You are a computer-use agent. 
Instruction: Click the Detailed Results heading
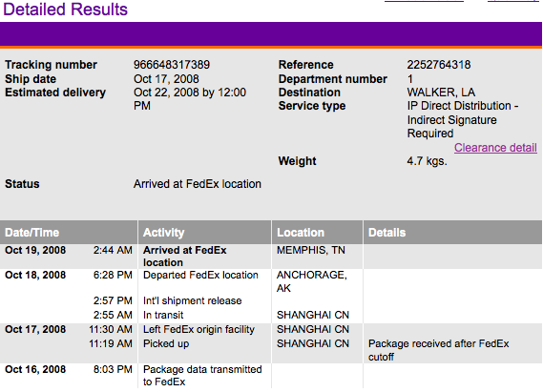point(66,10)
